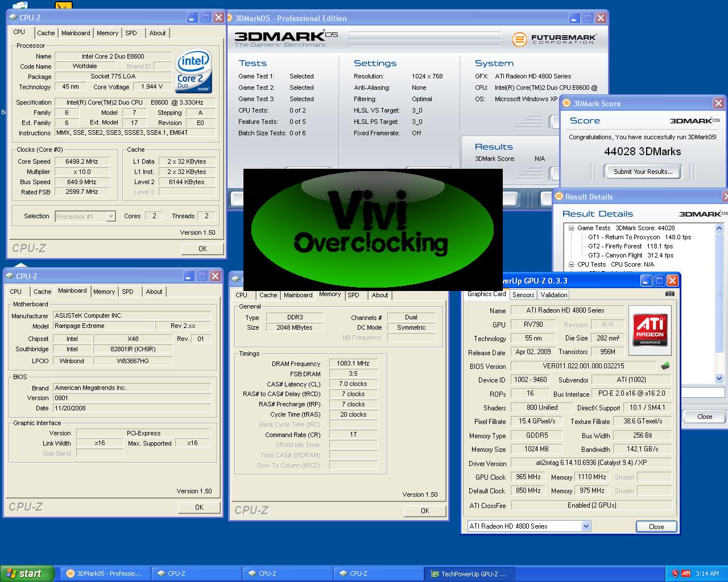Collapse the Game Tests tree node
The height and width of the screenshot is (582, 728).
[571, 228]
